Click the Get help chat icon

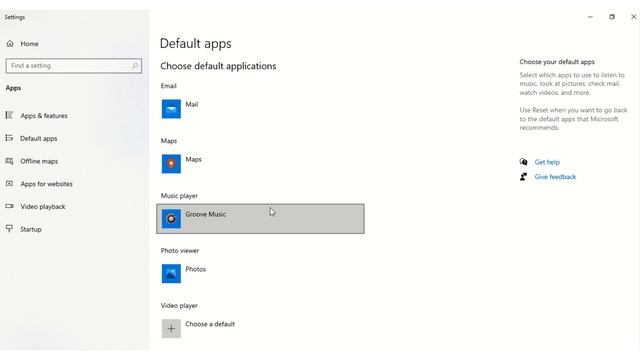click(x=524, y=162)
